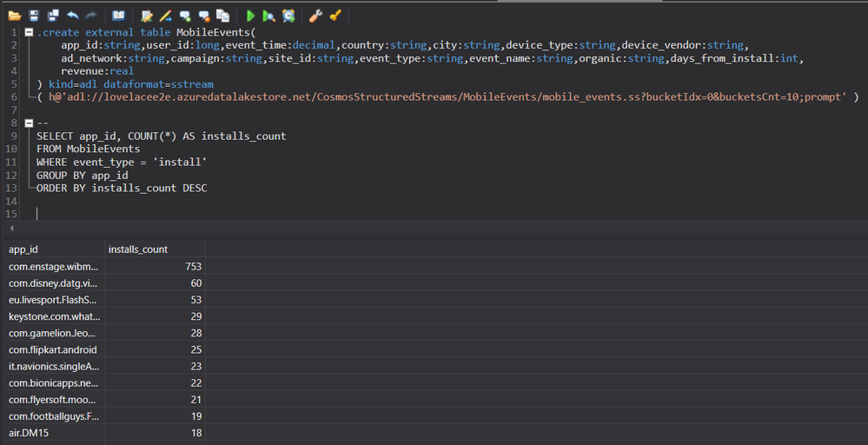Open the book reference icon
The width and height of the screenshot is (868, 445).
(118, 16)
